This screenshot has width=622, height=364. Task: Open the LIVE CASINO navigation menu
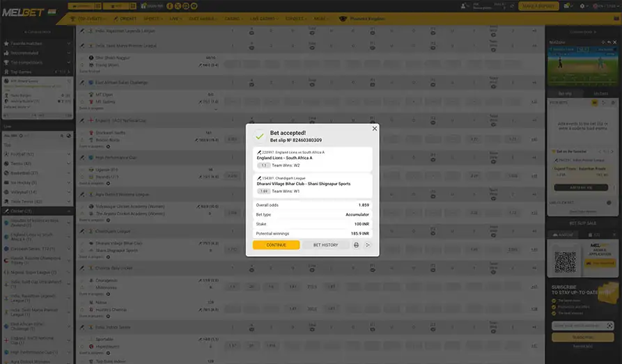click(x=264, y=19)
